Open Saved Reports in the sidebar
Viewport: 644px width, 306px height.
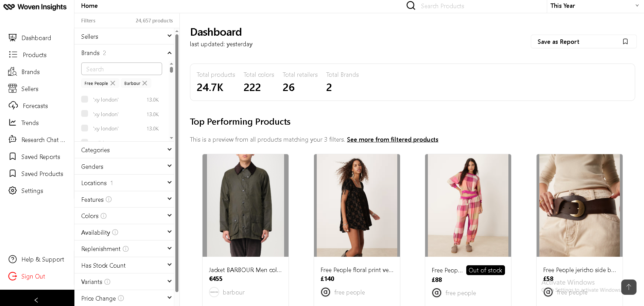40,157
